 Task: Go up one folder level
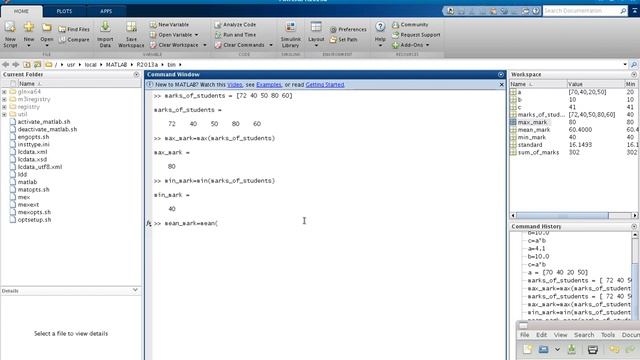click(27, 64)
